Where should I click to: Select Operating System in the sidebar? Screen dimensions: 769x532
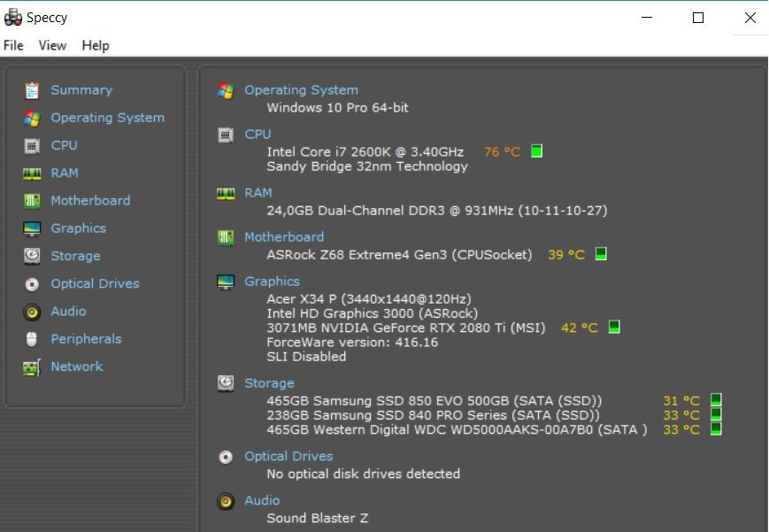[x=107, y=118]
